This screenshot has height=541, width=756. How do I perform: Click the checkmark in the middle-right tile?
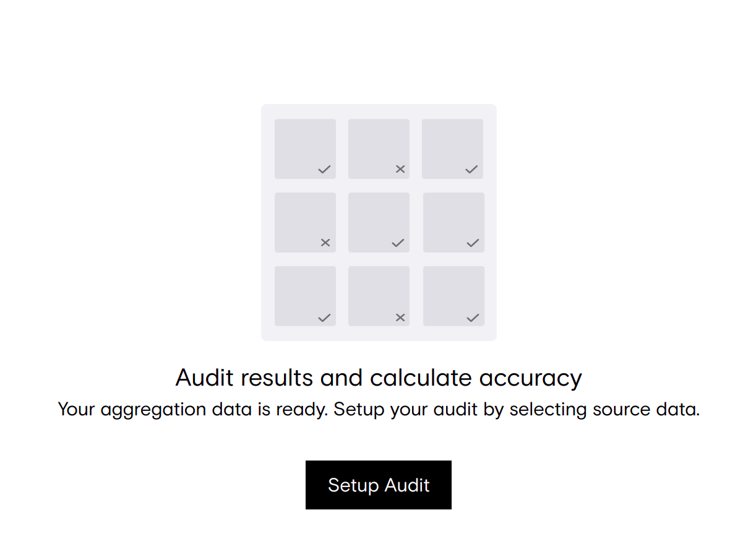pos(473,243)
